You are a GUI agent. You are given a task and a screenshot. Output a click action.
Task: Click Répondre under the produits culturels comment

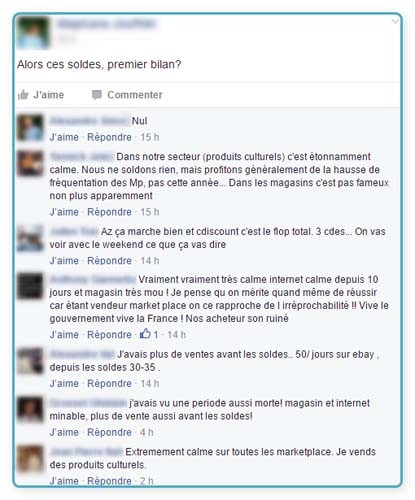point(109,212)
